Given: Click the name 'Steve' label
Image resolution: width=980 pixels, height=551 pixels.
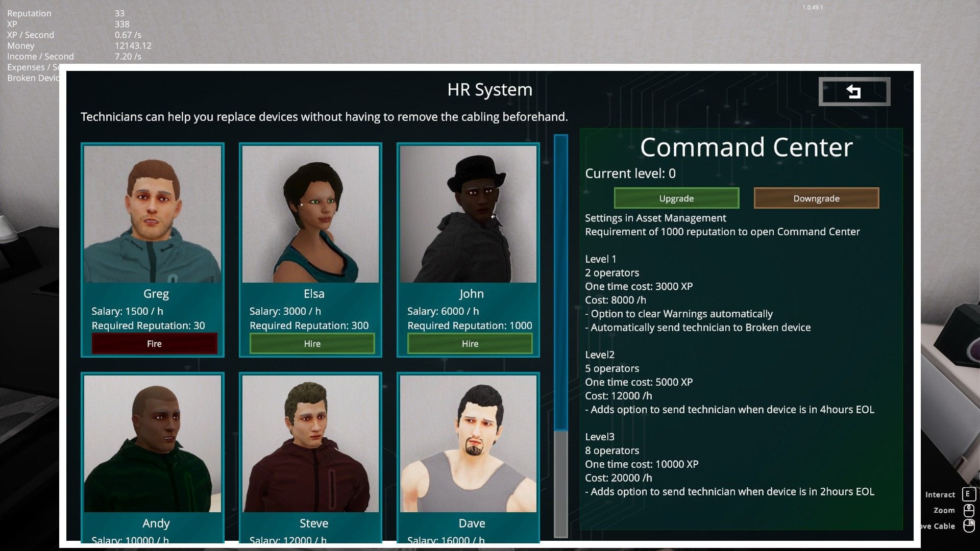Looking at the screenshot, I should (x=313, y=523).
